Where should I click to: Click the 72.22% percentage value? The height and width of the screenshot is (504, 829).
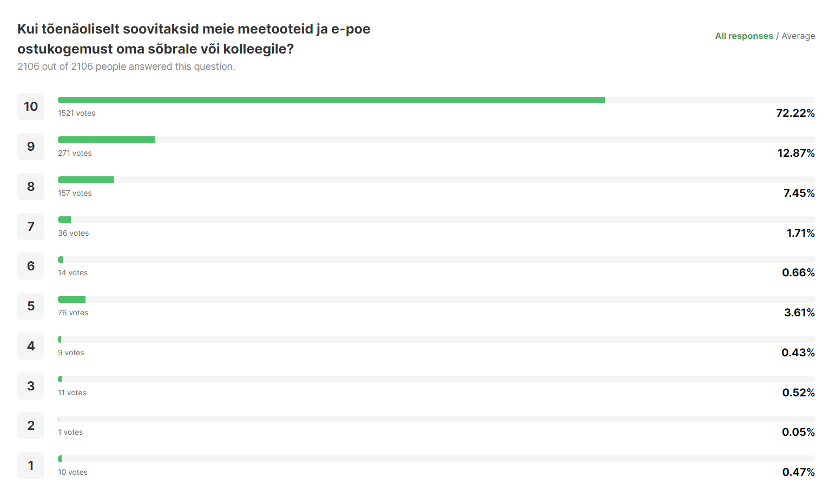(795, 113)
